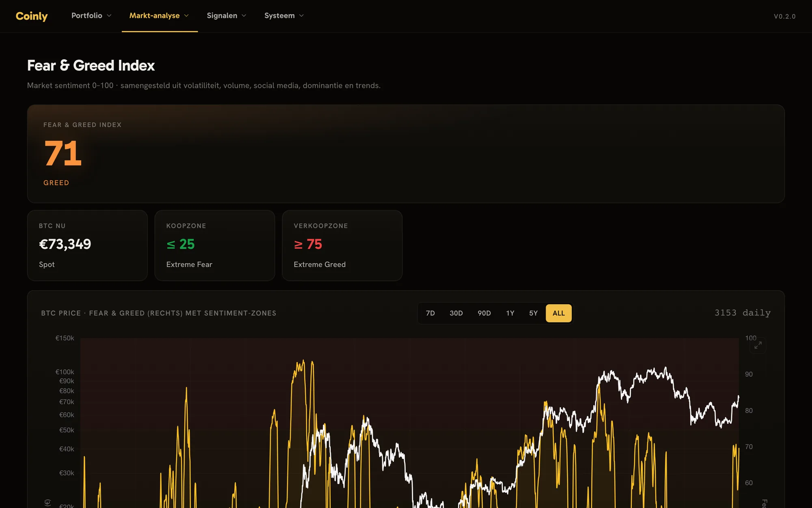The width and height of the screenshot is (812, 508).
Task: Open the Portfolio menu
Action: (91, 15)
